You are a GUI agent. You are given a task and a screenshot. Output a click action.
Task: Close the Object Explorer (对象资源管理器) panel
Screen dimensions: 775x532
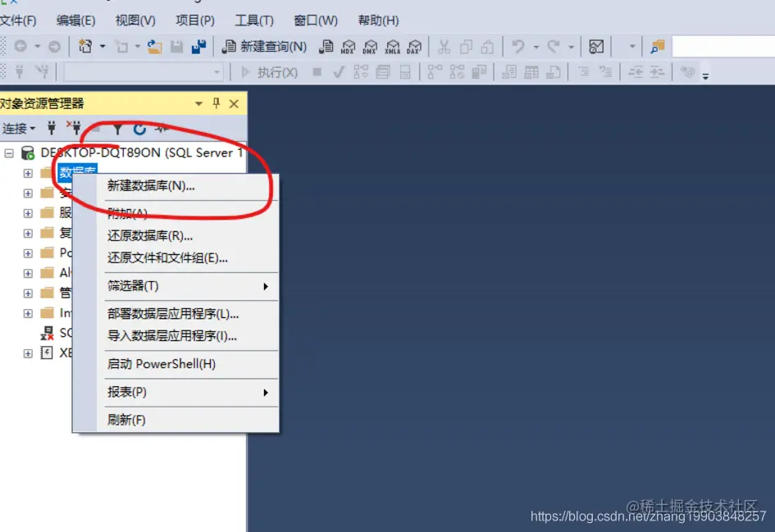pyautogui.click(x=234, y=104)
